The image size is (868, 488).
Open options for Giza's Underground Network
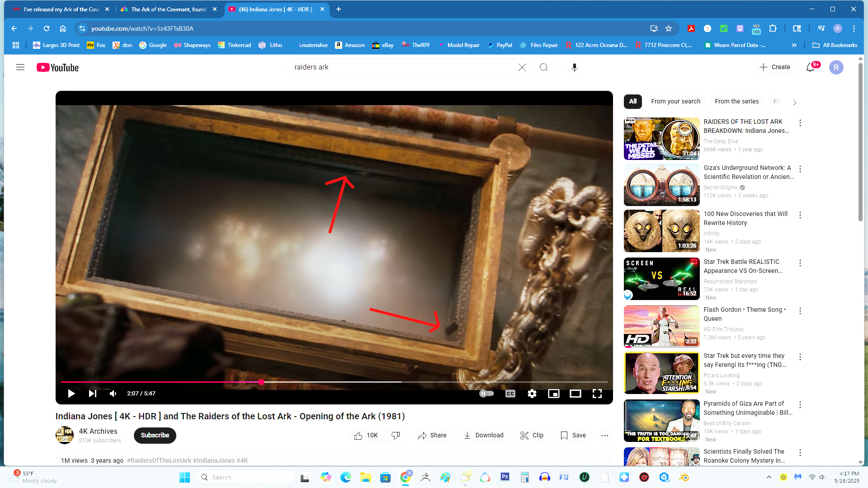click(800, 169)
